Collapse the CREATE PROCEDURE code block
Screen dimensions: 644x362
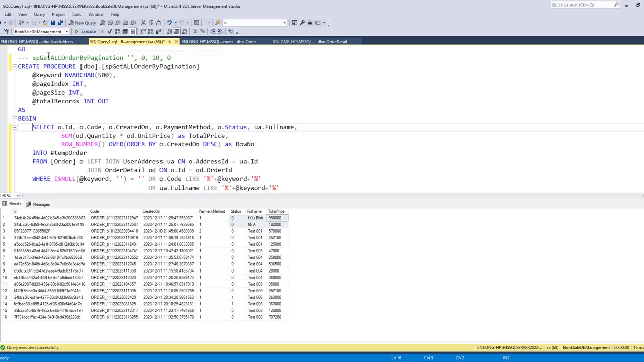click(14, 66)
